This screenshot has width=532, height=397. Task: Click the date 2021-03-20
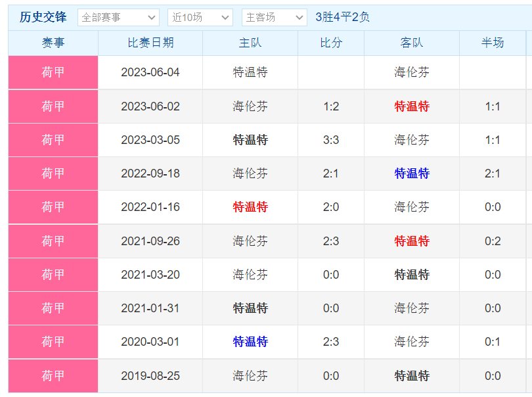click(x=150, y=274)
